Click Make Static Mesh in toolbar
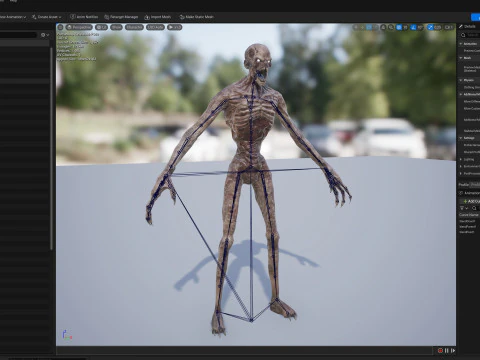This screenshot has height=360, width=480. pyautogui.click(x=196, y=17)
